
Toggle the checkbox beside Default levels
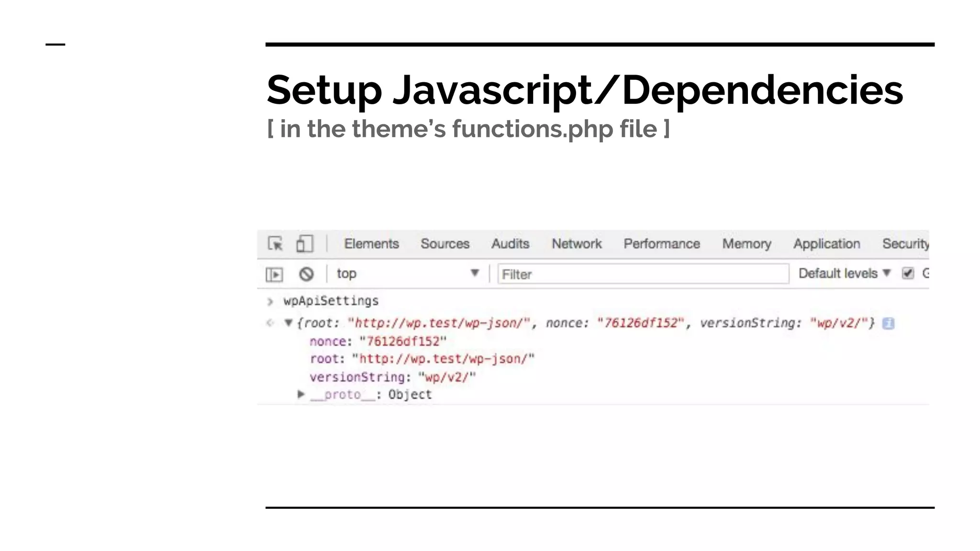[908, 273]
